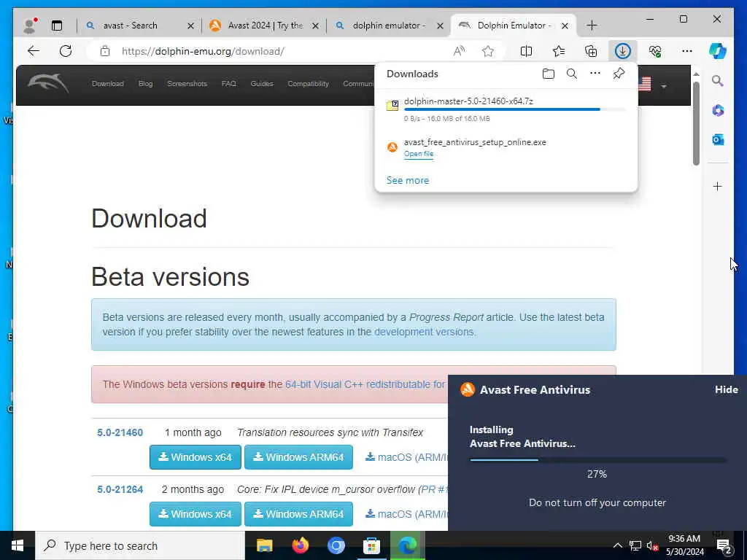Open File Explorer from taskbar
This screenshot has width=747, height=560.
coord(264,545)
